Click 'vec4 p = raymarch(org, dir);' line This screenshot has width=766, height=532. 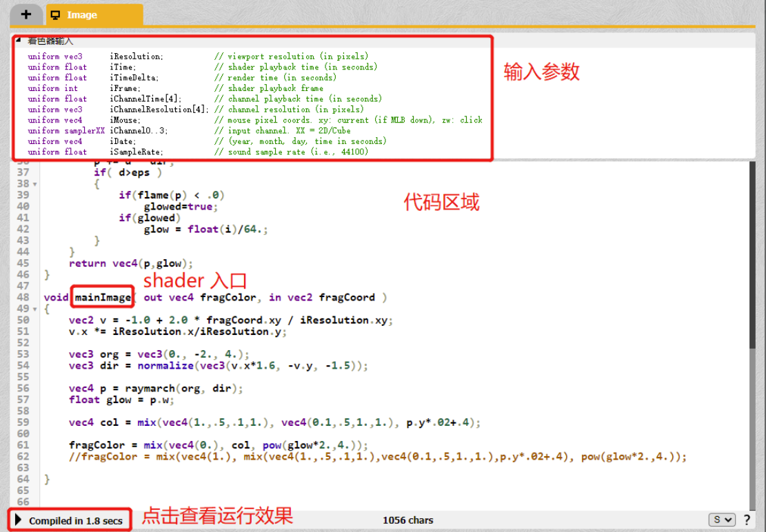point(156,389)
